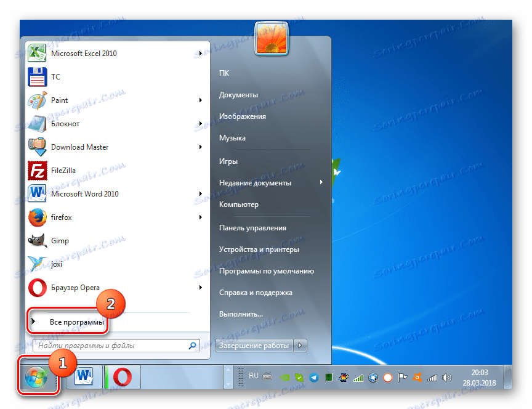Click the colorful M tray icon
Screen dimensions: 532x409
tap(344, 377)
